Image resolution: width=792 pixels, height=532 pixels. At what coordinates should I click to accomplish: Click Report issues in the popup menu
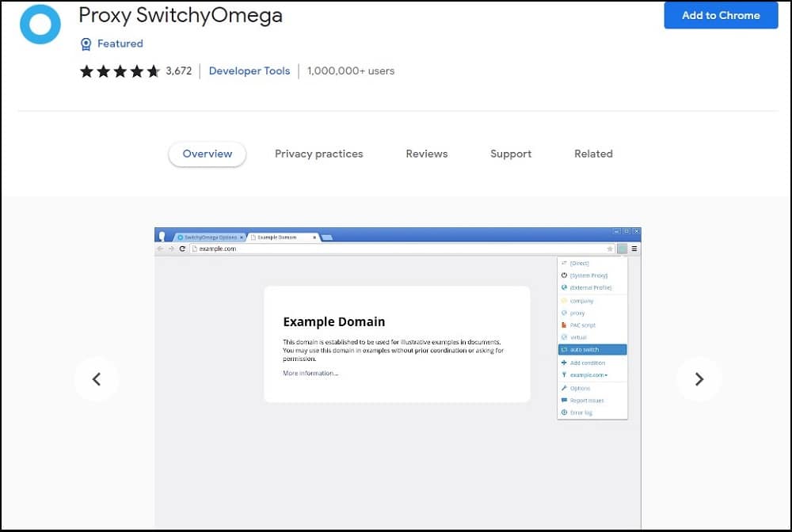tap(592, 401)
